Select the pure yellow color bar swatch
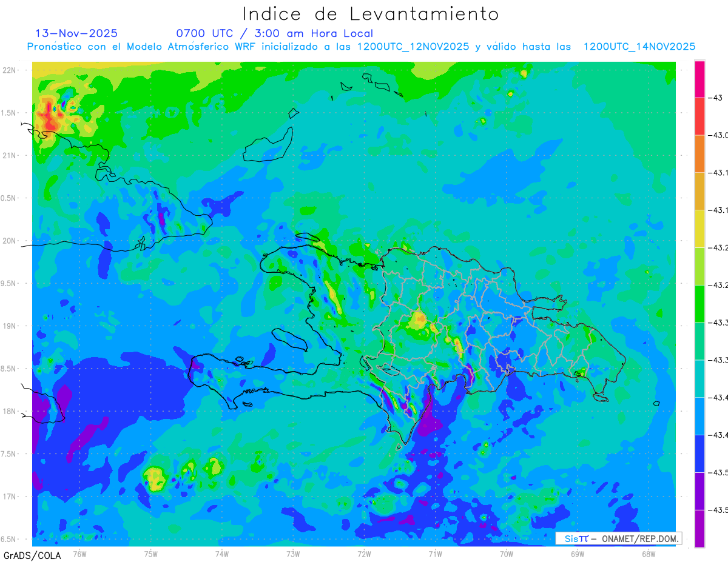 click(x=699, y=229)
